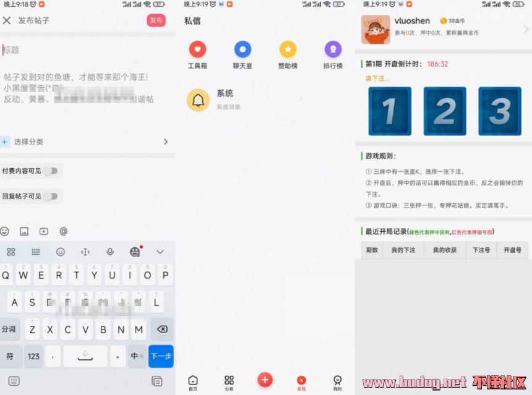Insert an image with picture icon
The height and width of the screenshot is (395, 532).
(x=24, y=231)
